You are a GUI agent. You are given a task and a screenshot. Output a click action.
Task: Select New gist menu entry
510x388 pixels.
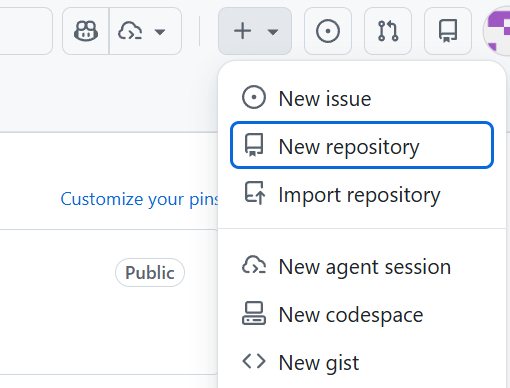tap(362, 362)
